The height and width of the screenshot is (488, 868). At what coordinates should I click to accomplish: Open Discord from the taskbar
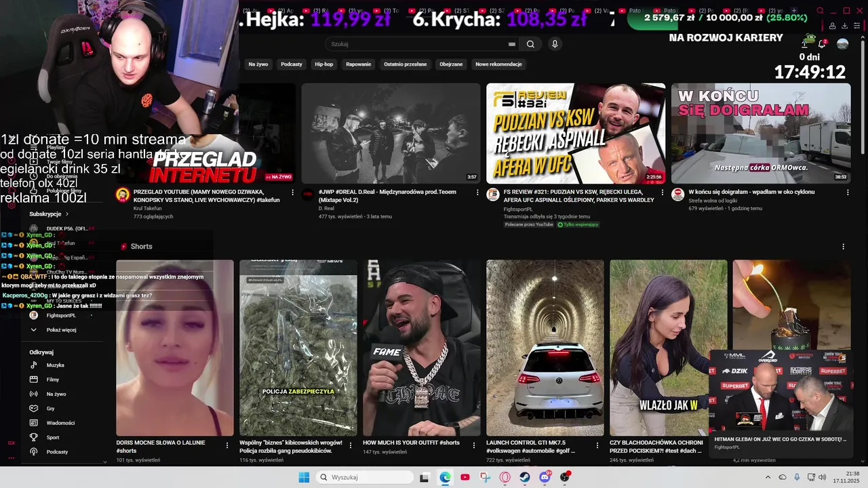pyautogui.click(x=545, y=477)
